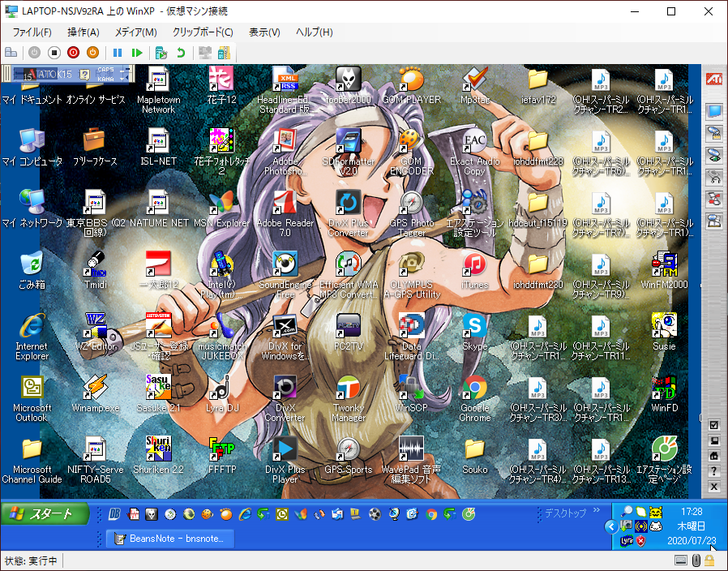The width and height of the screenshot is (728, 571).
Task: Select the Twonky Manager desktop icon
Action: pyautogui.click(x=349, y=398)
